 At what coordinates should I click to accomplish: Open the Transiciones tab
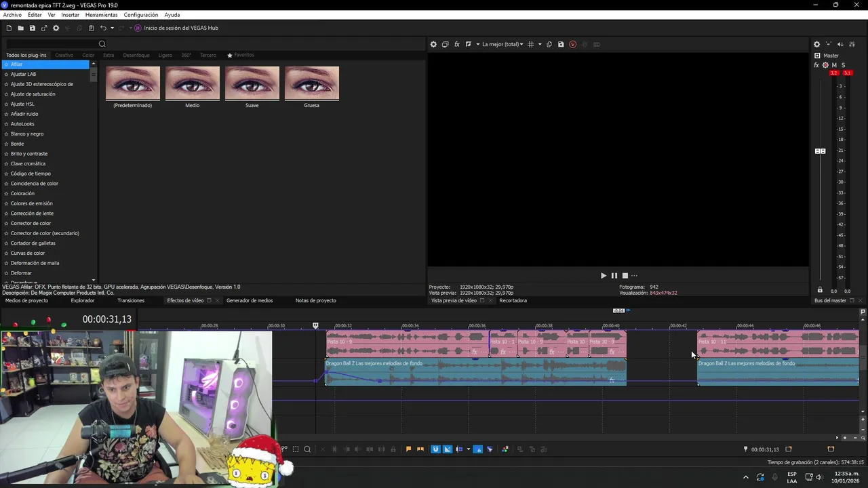[131, 300]
